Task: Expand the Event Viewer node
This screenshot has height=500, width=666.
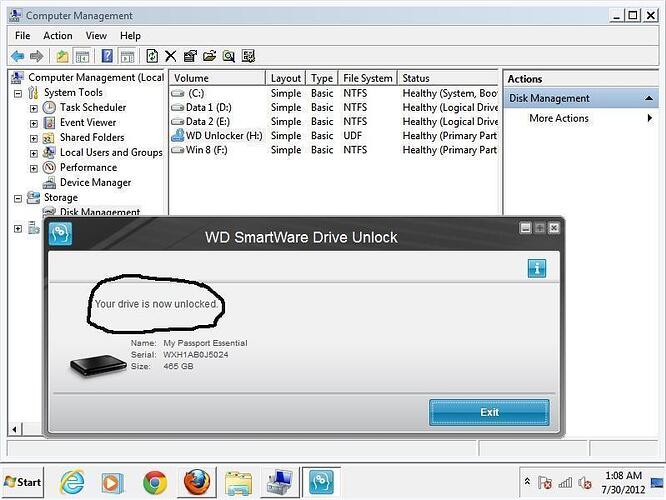Action: (x=34, y=124)
